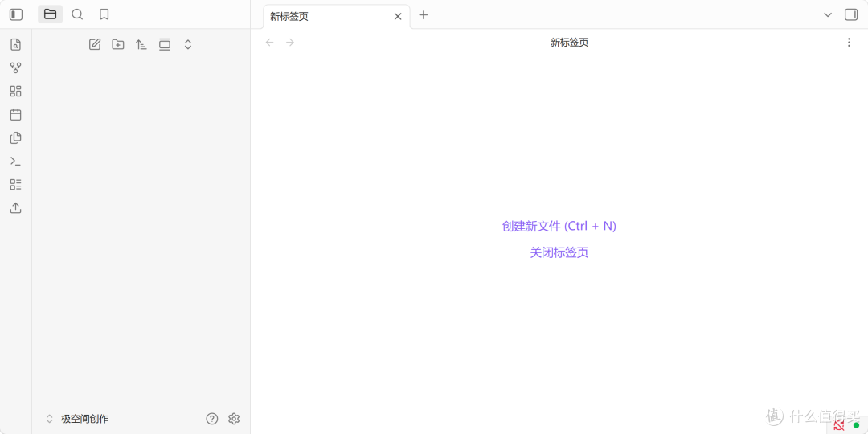868x434 pixels.
Task: Open the canvas ribbon icon
Action: (x=15, y=92)
